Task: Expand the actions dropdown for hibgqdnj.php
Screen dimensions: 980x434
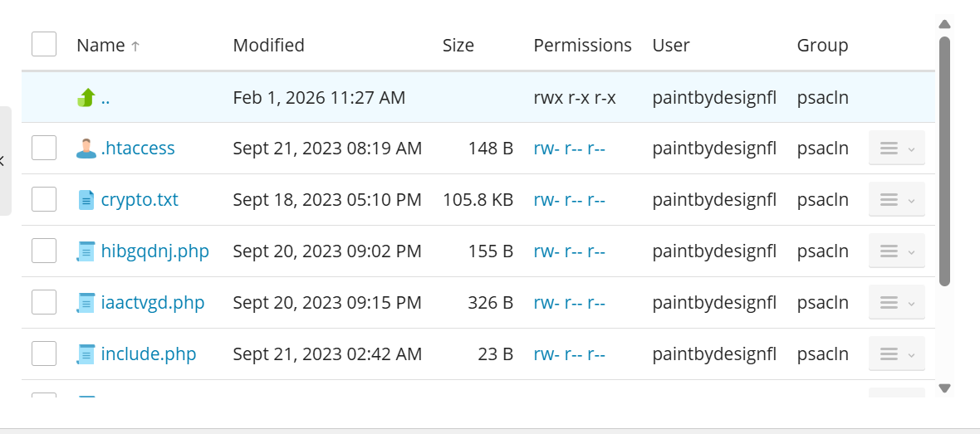Action: pos(896,251)
